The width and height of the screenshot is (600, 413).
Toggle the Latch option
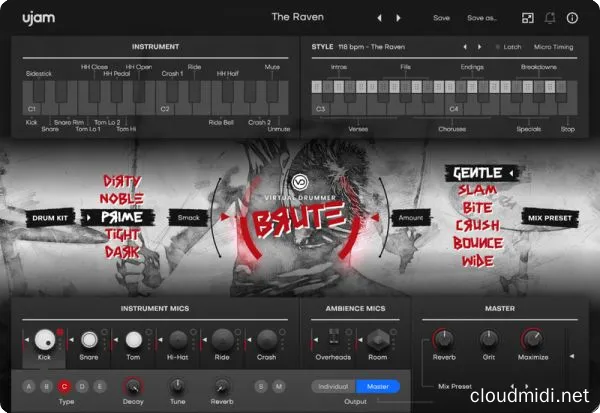click(x=509, y=47)
